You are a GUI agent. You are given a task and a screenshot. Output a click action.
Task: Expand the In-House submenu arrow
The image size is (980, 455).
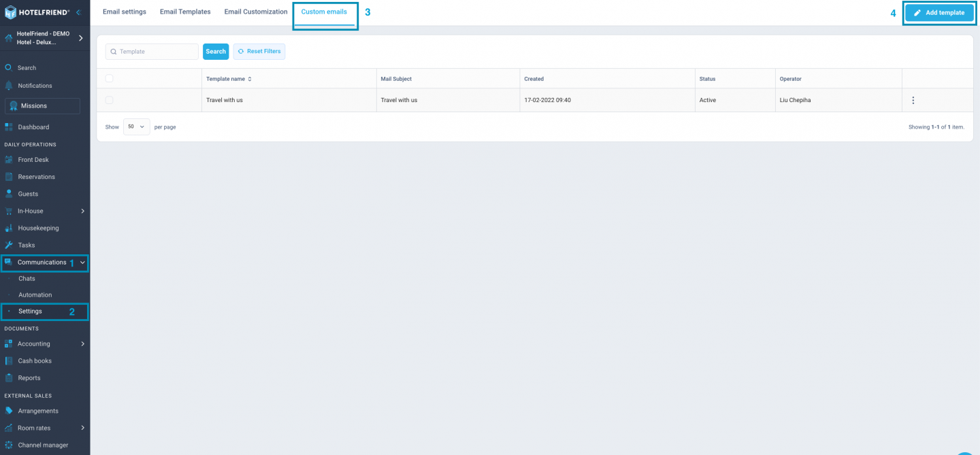(83, 211)
